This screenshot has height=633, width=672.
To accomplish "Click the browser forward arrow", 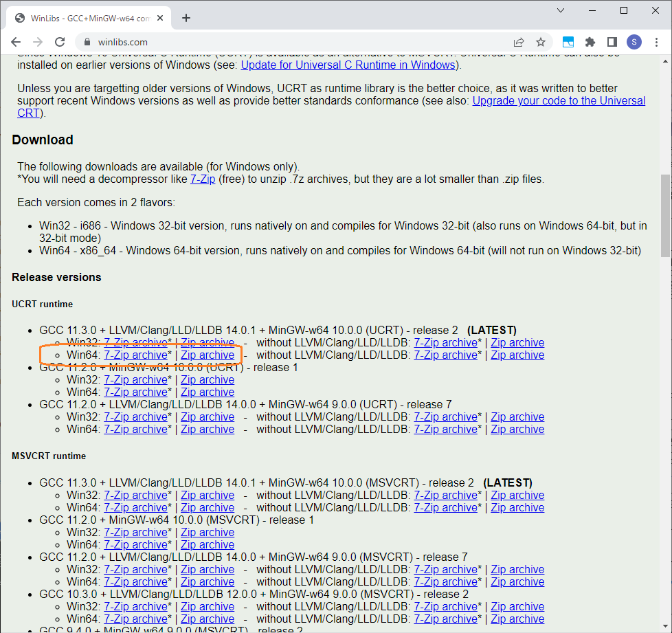I will 38,42.
